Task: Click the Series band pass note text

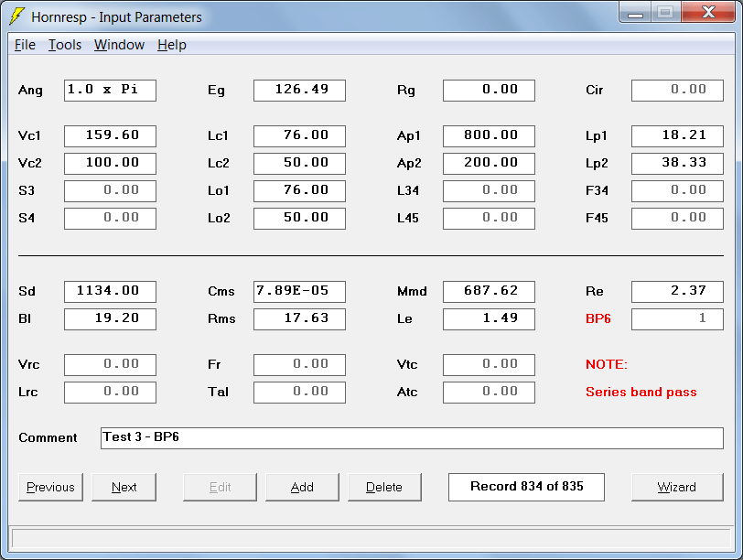Action: pyautogui.click(x=641, y=393)
